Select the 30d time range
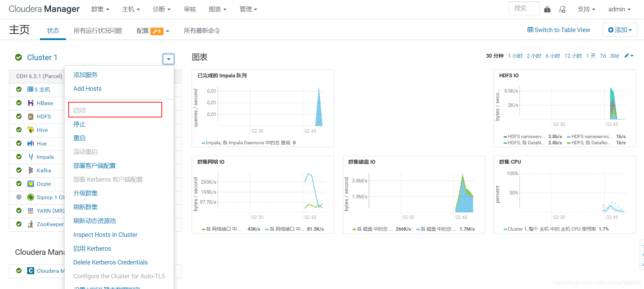644x289 pixels. [x=614, y=56]
